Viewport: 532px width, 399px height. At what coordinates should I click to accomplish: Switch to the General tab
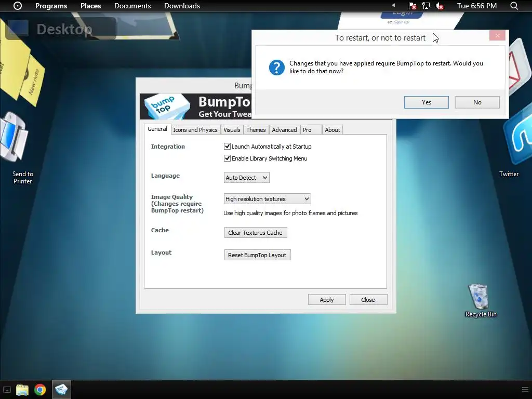click(157, 129)
